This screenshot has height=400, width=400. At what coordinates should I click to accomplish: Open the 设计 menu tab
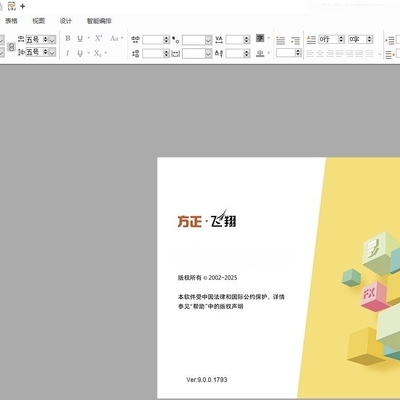point(66,21)
